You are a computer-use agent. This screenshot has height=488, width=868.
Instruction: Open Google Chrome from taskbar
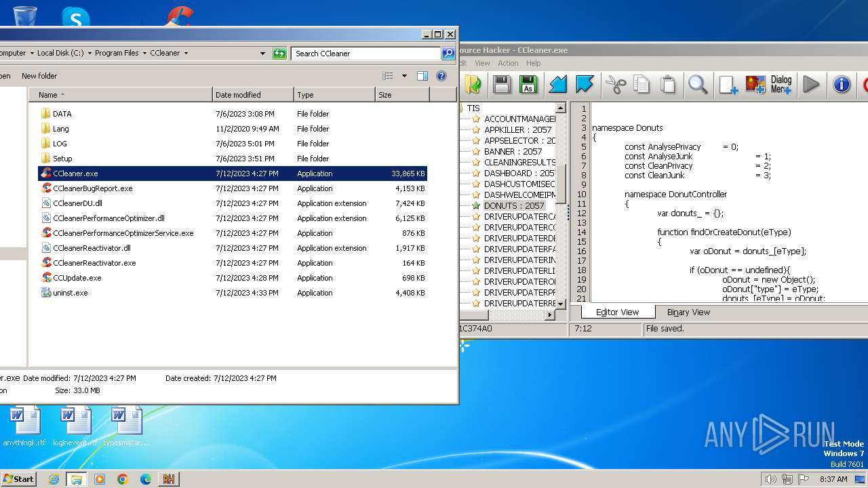click(x=123, y=479)
